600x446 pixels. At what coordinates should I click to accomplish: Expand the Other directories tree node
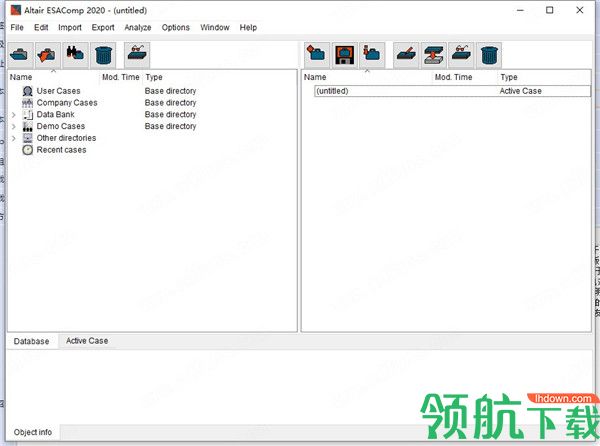pos(14,138)
